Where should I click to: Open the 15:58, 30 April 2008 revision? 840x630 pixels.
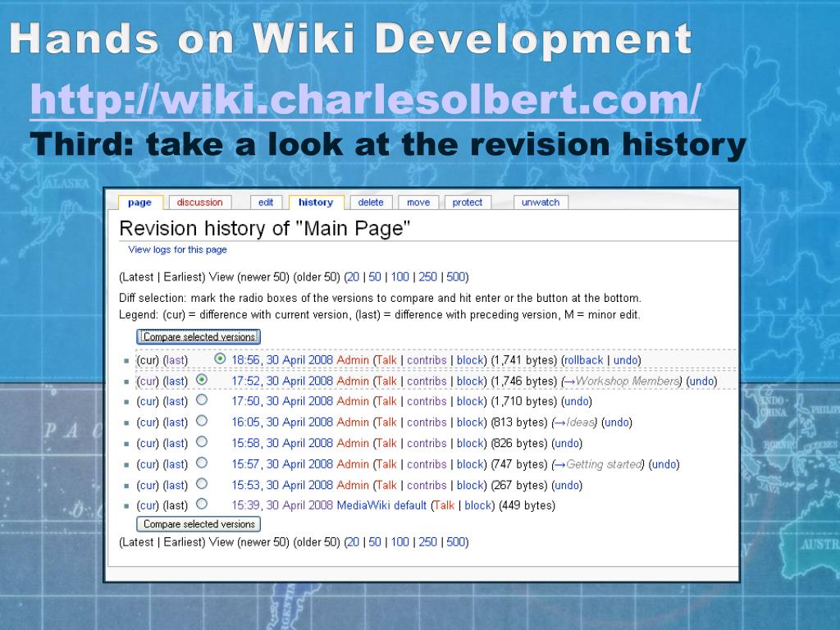(282, 443)
